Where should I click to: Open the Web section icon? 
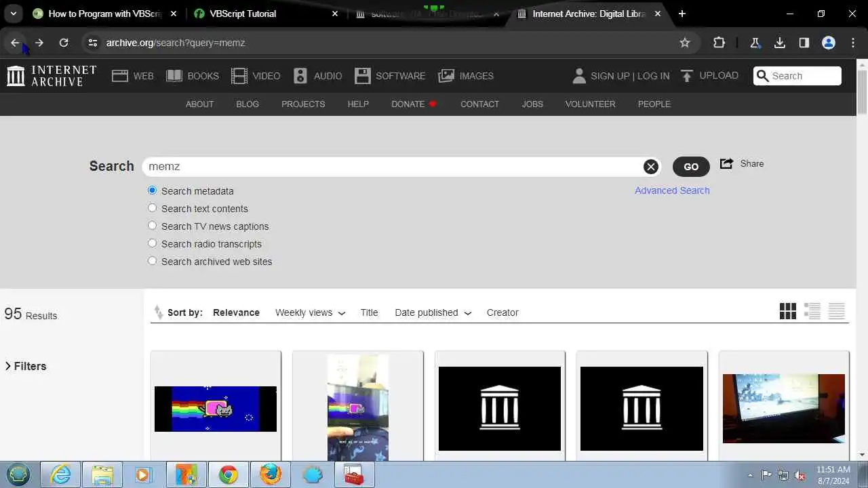(120, 76)
